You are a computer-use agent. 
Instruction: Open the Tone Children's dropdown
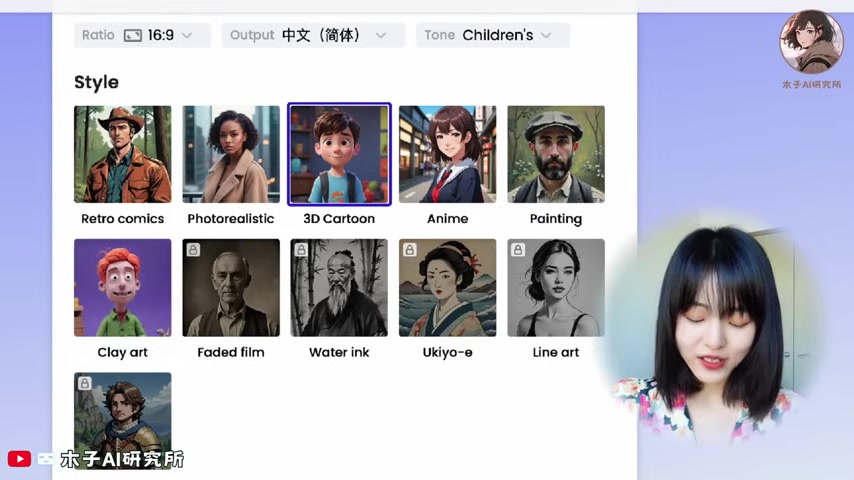click(492, 35)
